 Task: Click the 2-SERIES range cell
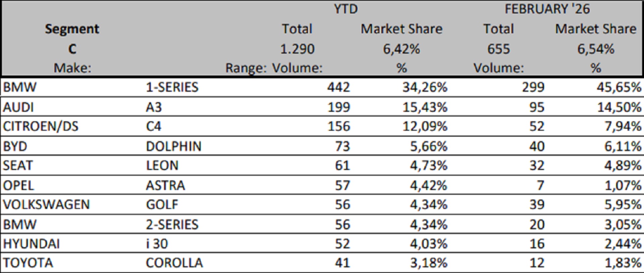[172, 224]
